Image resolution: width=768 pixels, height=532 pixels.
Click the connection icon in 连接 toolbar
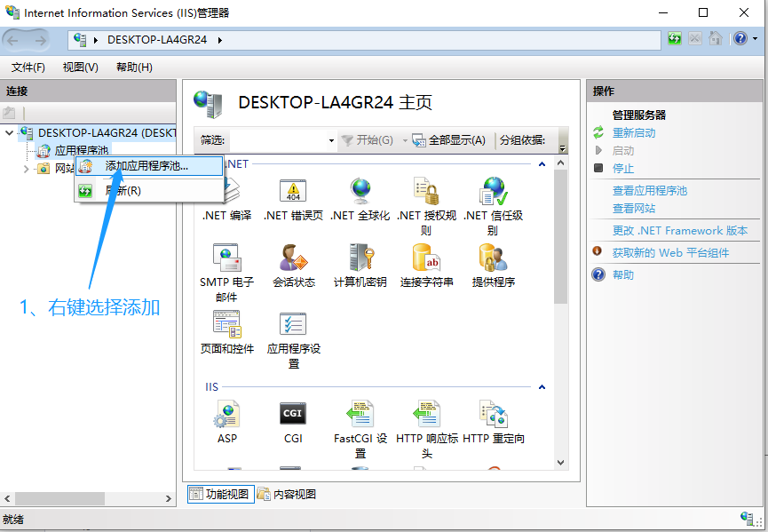coord(9,113)
